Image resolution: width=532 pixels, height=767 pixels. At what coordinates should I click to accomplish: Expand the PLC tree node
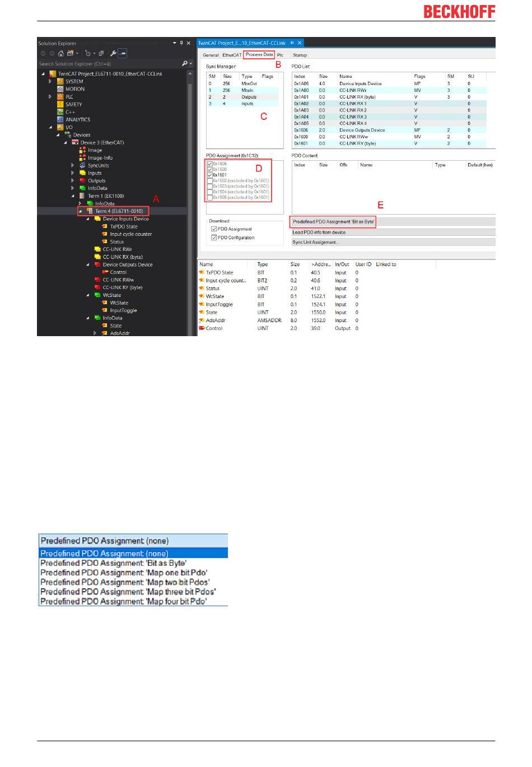click(50, 96)
